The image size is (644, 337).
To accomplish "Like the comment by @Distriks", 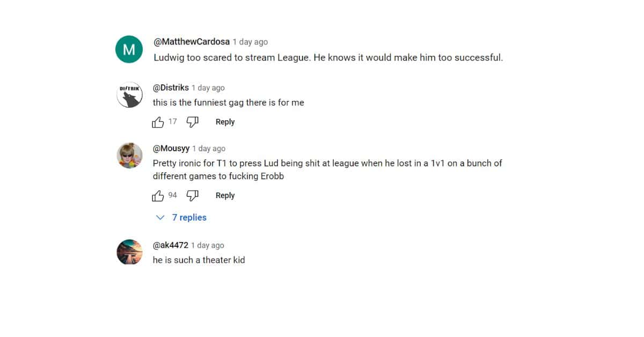I will [x=158, y=122].
